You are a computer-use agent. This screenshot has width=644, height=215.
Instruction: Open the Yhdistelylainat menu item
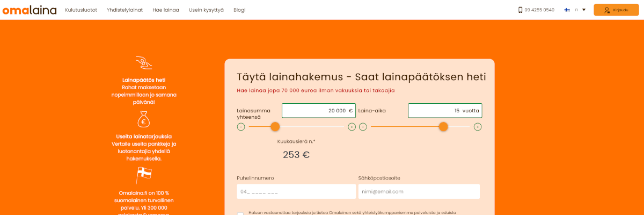pyautogui.click(x=125, y=10)
